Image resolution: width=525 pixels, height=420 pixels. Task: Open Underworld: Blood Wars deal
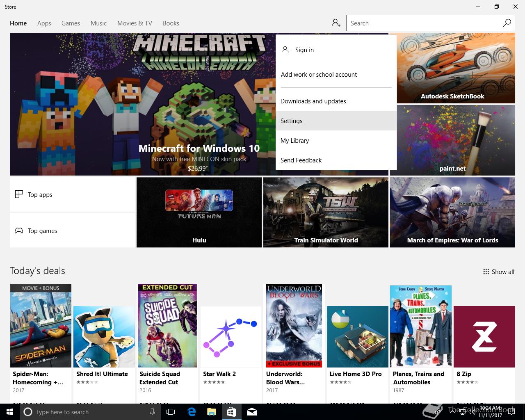click(x=294, y=343)
